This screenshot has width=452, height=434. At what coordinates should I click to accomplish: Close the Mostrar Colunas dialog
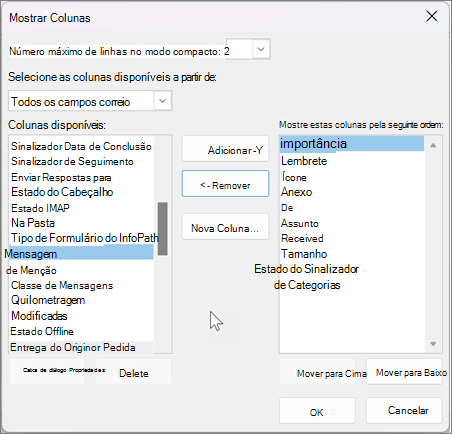(x=432, y=16)
